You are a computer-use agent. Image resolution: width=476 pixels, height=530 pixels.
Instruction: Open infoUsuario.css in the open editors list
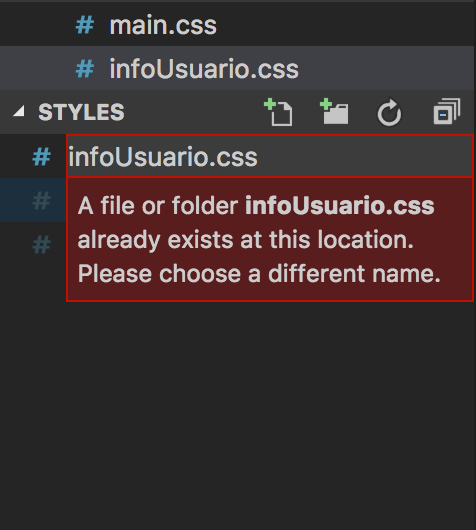(204, 69)
